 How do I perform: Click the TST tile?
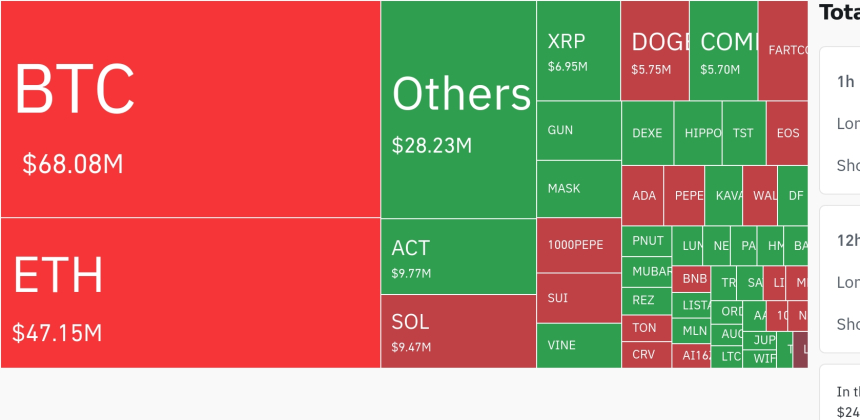pos(743,133)
